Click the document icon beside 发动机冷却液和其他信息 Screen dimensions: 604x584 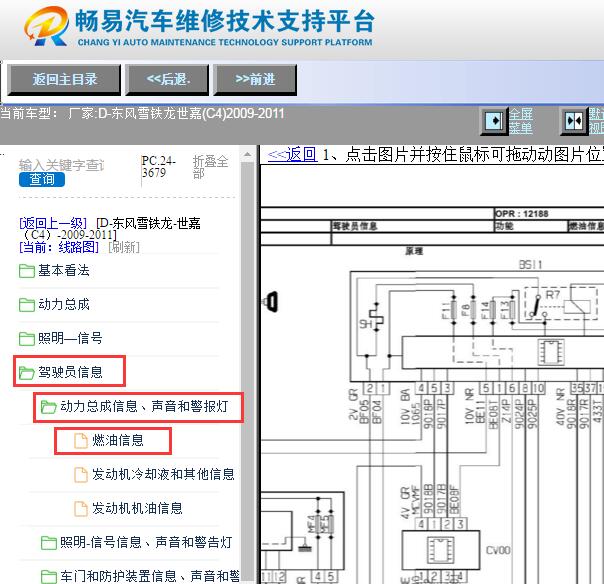[x=81, y=475]
